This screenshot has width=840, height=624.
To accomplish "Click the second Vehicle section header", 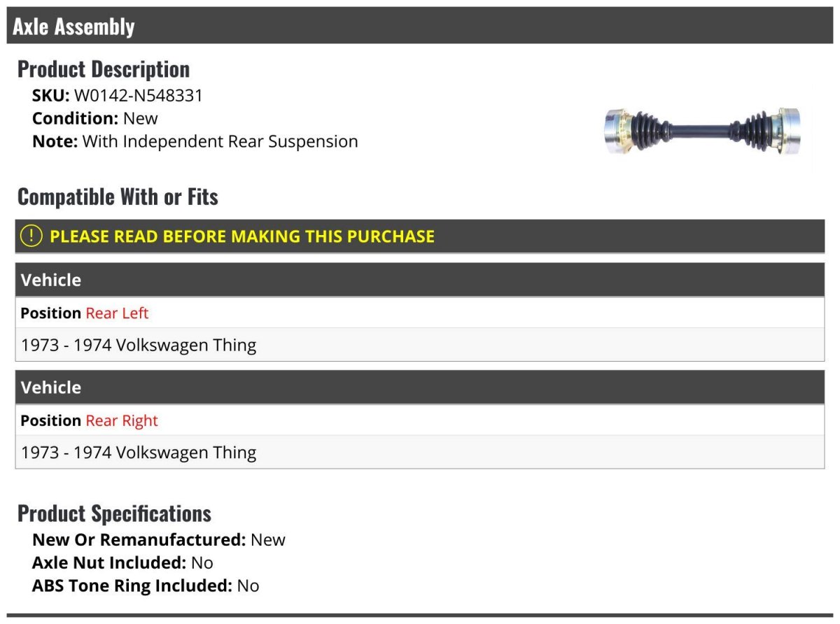I will 420,388.
